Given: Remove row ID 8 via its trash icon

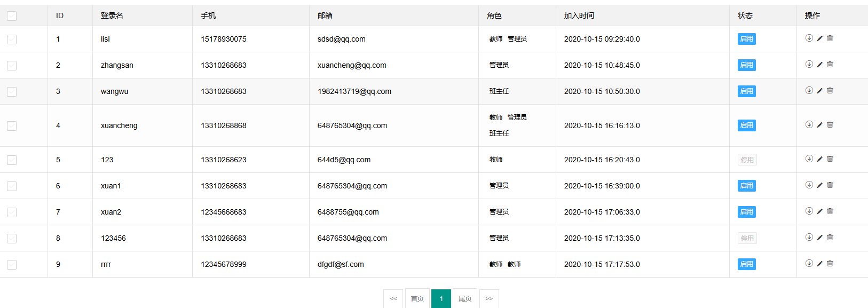Looking at the screenshot, I should [x=830, y=238].
